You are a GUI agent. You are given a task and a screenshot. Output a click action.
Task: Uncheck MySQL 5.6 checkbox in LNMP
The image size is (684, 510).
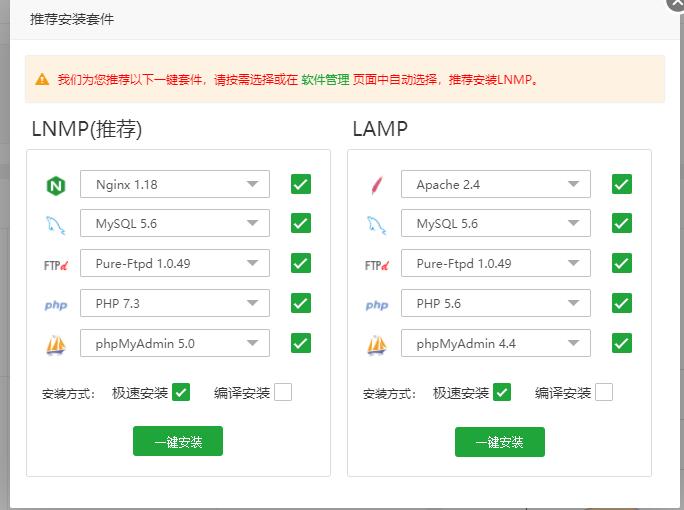(x=301, y=223)
